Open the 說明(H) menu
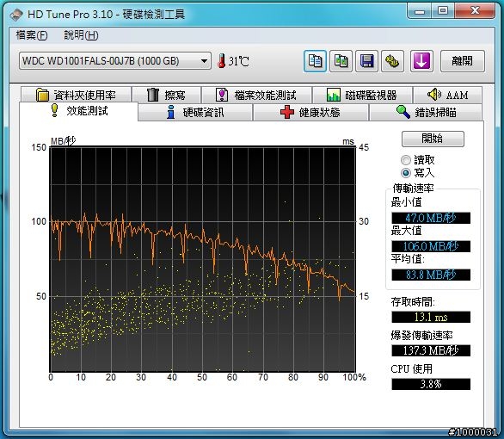The height and width of the screenshot is (439, 504). coord(81,35)
